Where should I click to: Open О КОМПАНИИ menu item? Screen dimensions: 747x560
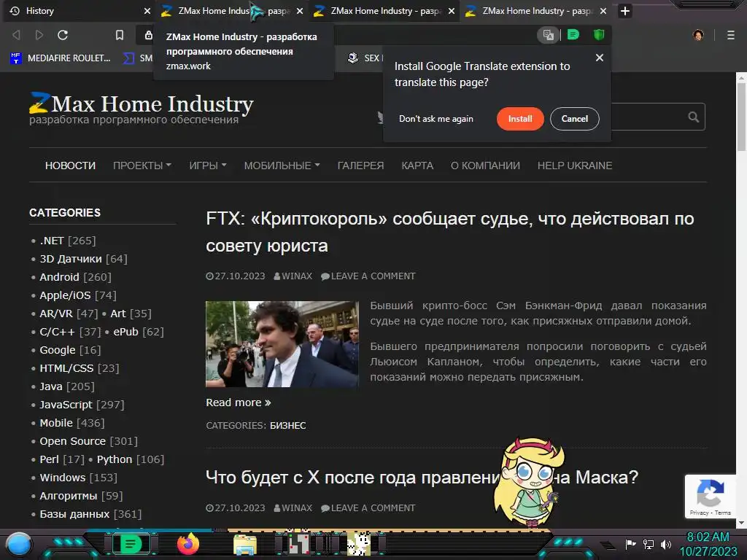click(x=485, y=166)
